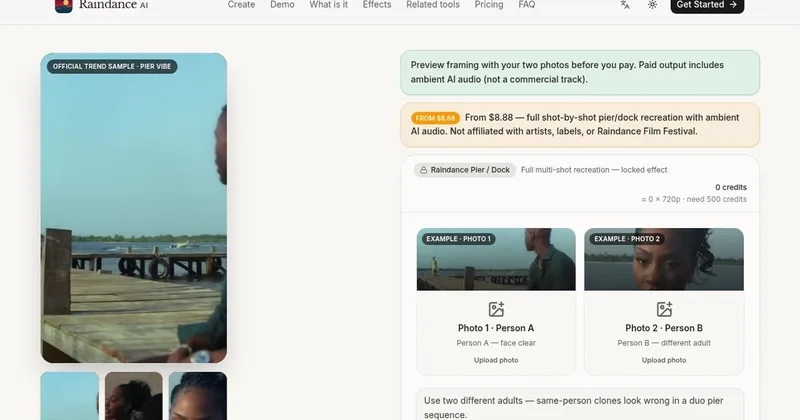Open the FAQ nav link

[x=527, y=5]
